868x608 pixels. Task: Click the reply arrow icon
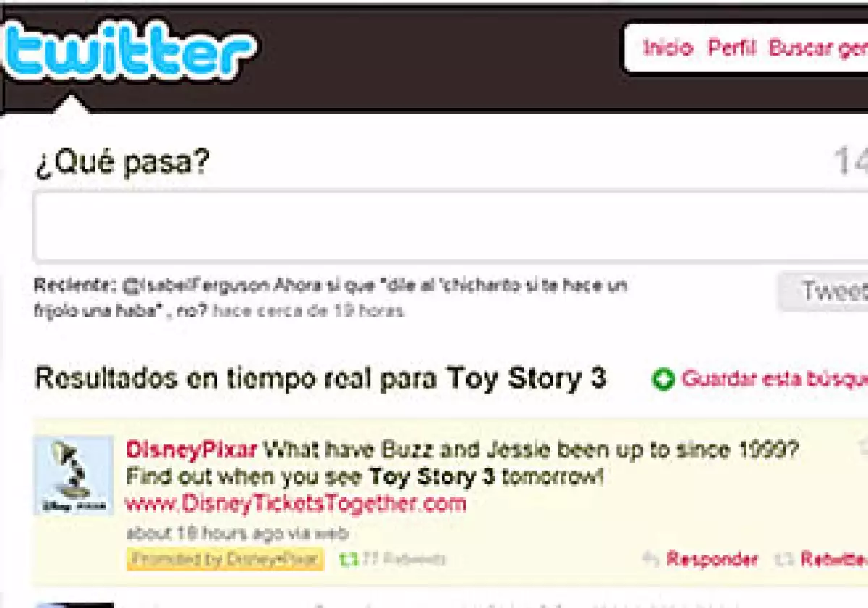click(x=651, y=559)
